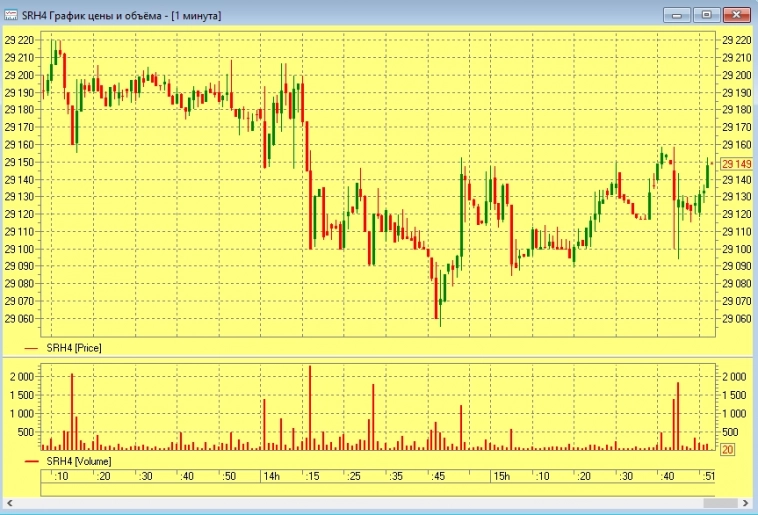This screenshot has height=515, width=758.
Task: Click the horizontal scrollbar thumb
Action: [x=720, y=503]
